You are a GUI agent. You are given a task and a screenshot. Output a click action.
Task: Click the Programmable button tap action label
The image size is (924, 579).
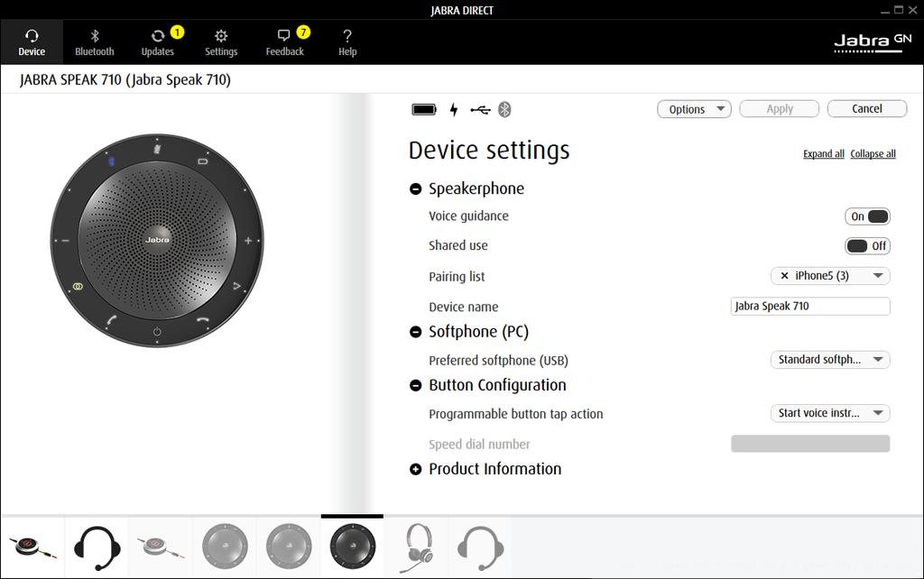click(x=515, y=414)
